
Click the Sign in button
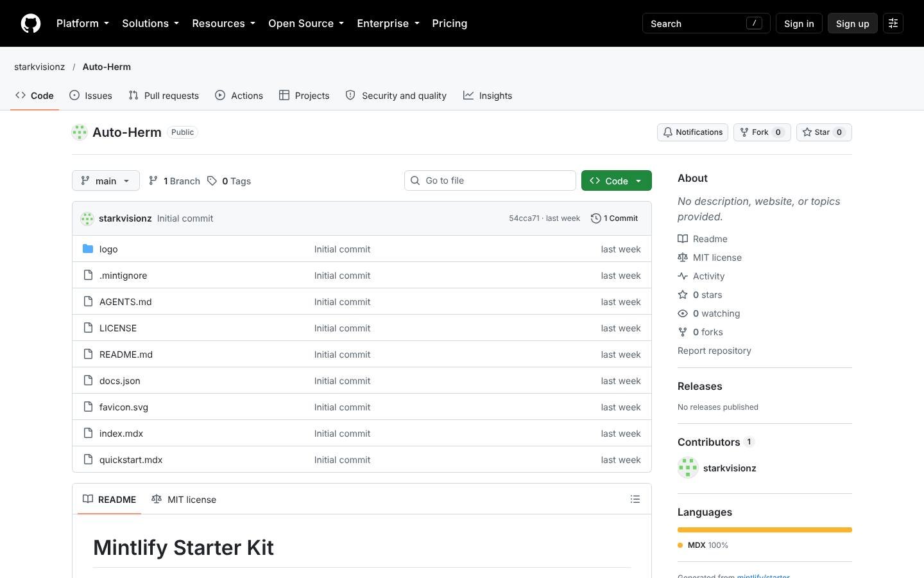click(799, 23)
